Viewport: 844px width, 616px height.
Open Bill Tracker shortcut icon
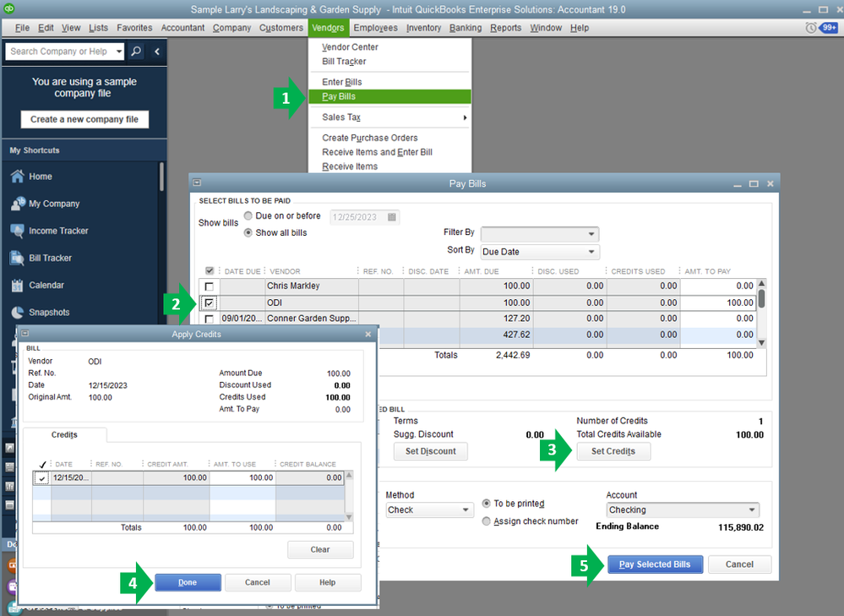17,258
